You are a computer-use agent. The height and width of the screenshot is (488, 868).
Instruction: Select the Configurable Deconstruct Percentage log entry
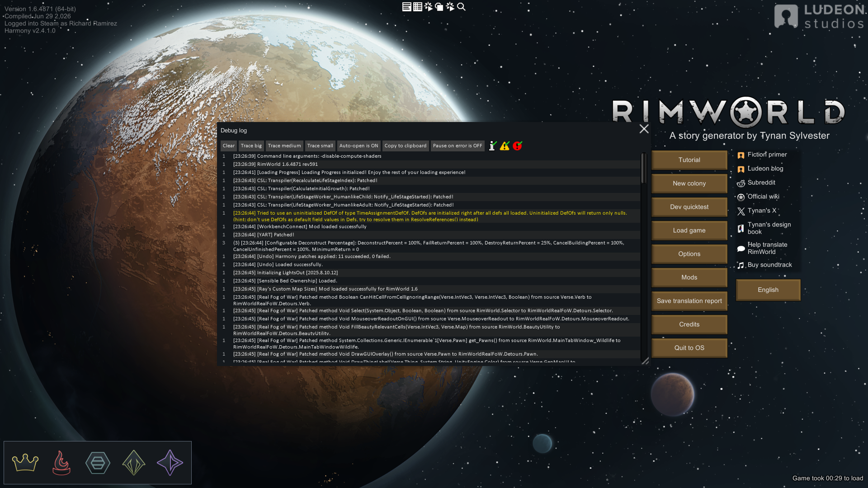[429, 246]
